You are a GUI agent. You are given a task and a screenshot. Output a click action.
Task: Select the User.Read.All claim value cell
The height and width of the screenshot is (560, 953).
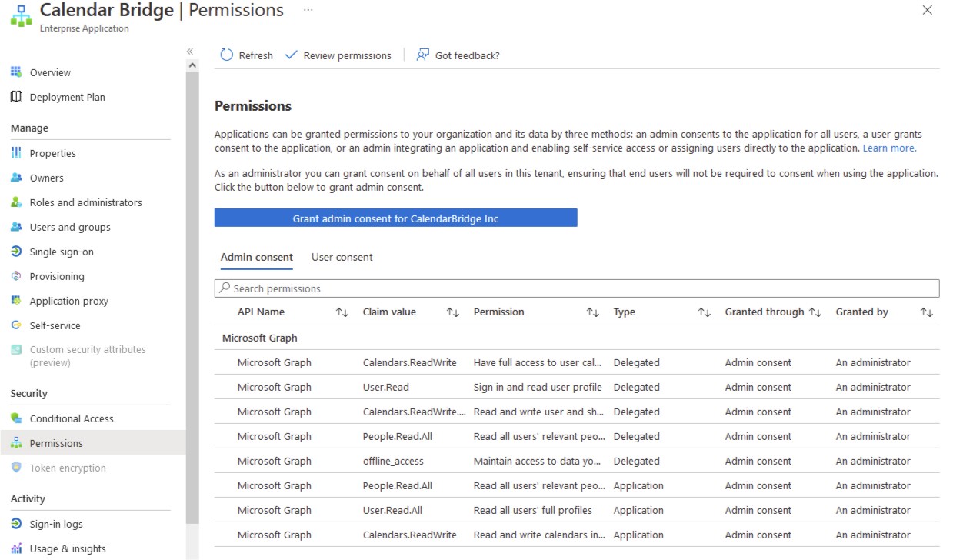click(392, 510)
